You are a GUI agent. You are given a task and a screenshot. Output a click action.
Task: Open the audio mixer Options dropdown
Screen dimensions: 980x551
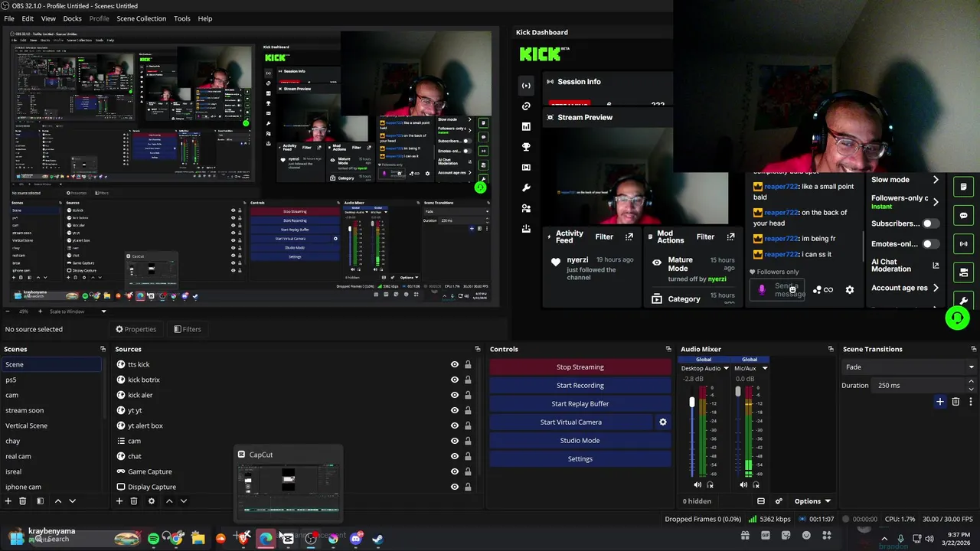tap(812, 501)
